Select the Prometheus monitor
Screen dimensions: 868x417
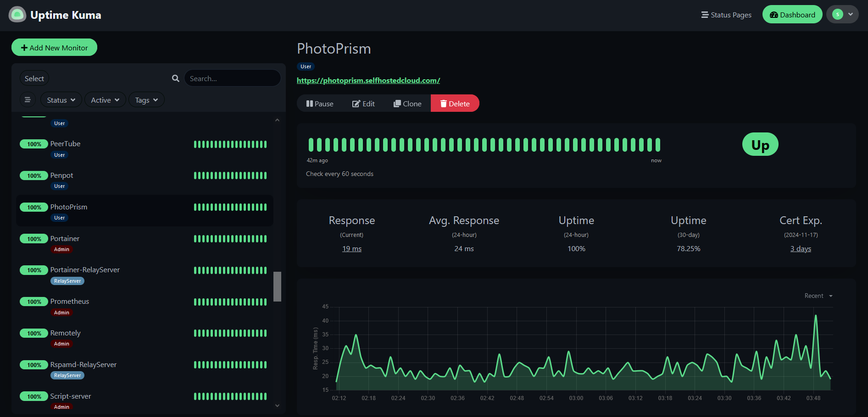click(145, 306)
